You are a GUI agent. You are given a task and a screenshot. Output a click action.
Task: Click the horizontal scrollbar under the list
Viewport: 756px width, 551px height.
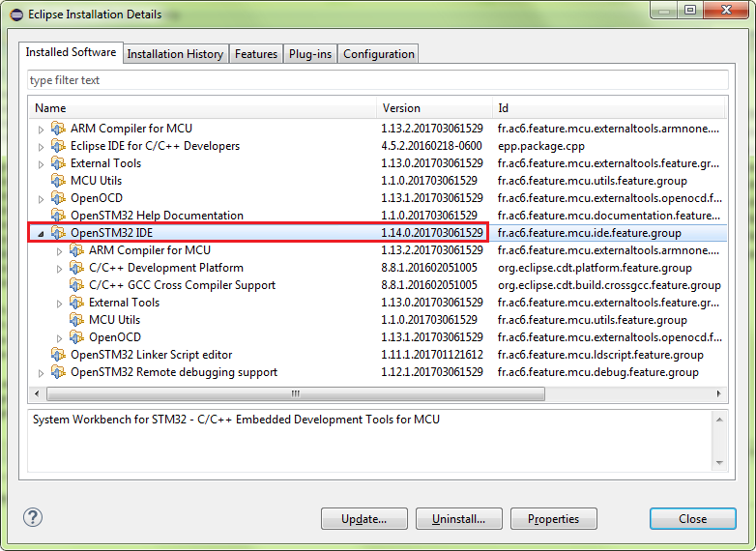(x=290, y=394)
